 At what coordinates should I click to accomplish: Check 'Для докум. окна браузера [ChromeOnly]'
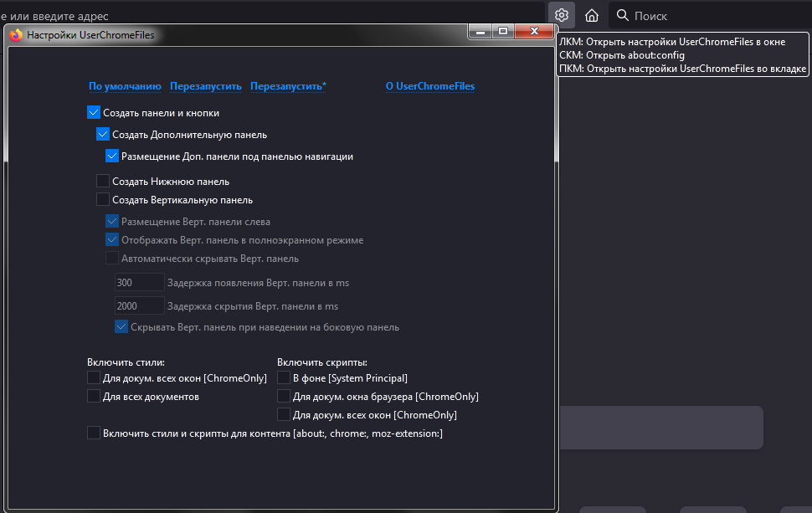pyautogui.click(x=284, y=396)
